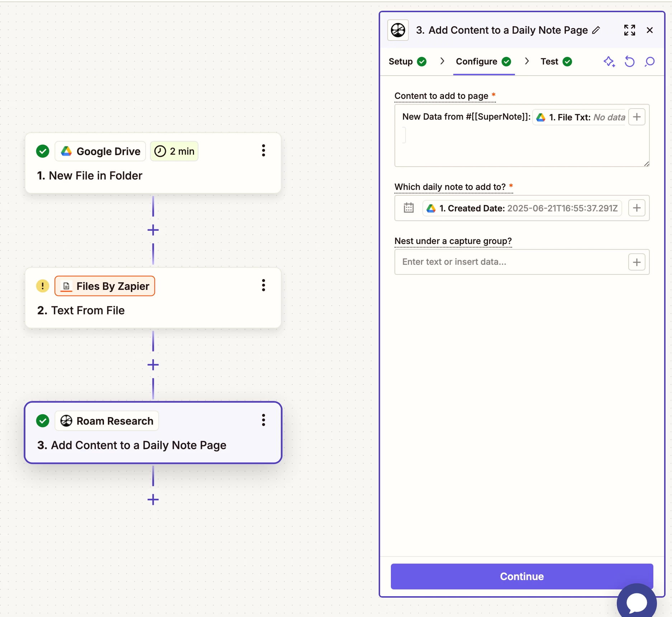Click the Roam Research app icon in panel header

click(x=398, y=30)
